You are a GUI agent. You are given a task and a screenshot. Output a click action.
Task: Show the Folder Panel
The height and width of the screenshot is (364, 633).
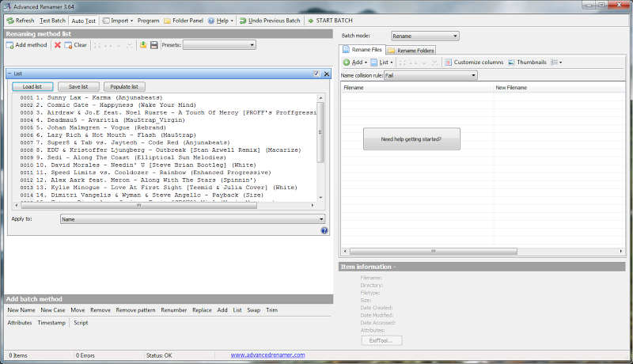pyautogui.click(x=184, y=21)
